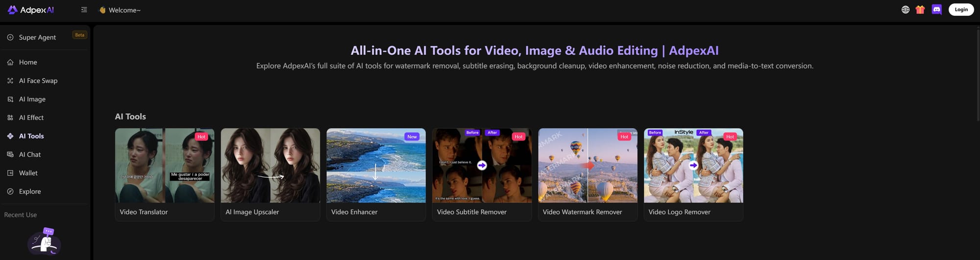Open AI Effect section
The image size is (980, 260).
tap(31, 118)
